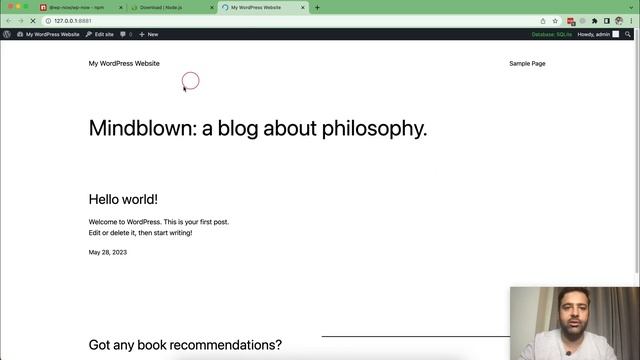
Task: Open the Sample Page navigation link
Action: pyautogui.click(x=527, y=63)
